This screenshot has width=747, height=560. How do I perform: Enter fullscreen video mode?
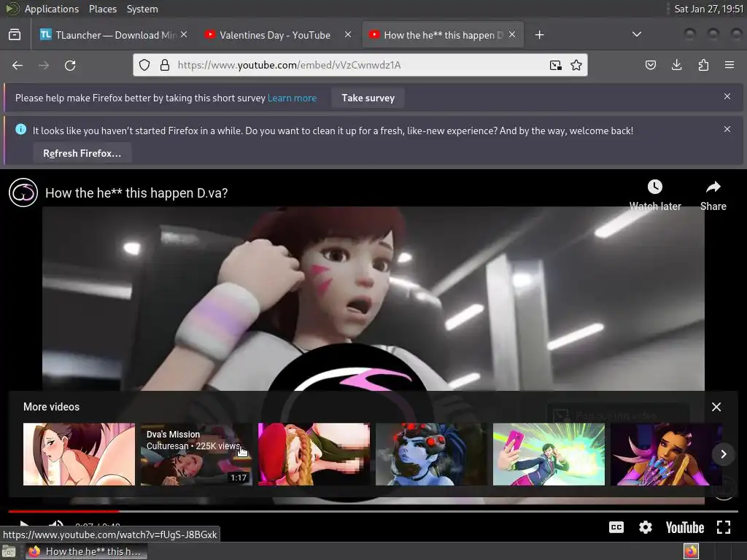click(724, 527)
